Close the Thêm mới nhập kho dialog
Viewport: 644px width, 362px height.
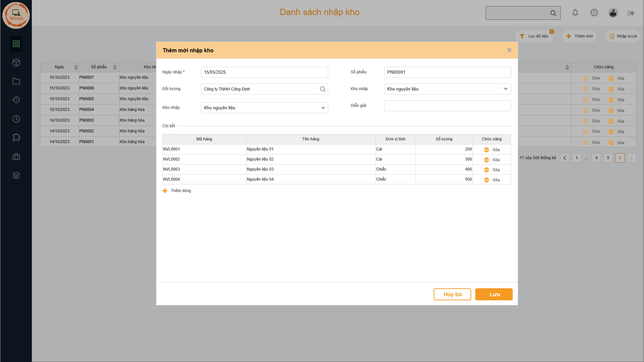(x=509, y=50)
